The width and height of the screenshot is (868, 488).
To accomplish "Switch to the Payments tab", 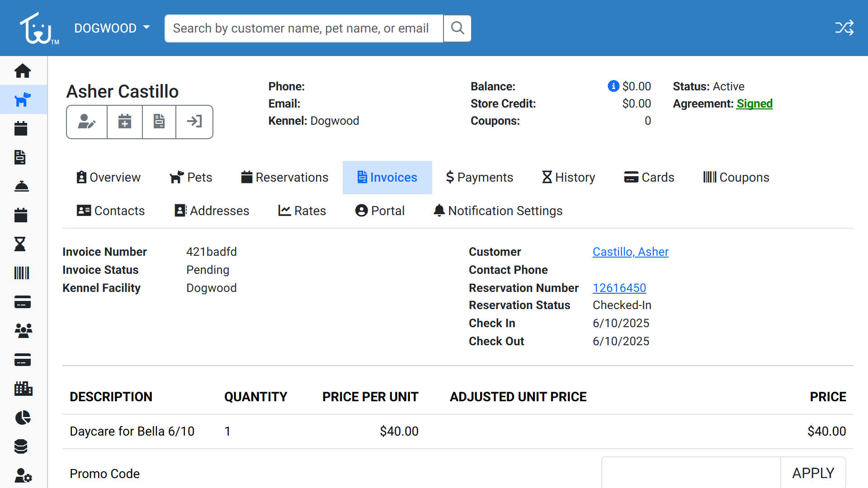I will pyautogui.click(x=479, y=178).
